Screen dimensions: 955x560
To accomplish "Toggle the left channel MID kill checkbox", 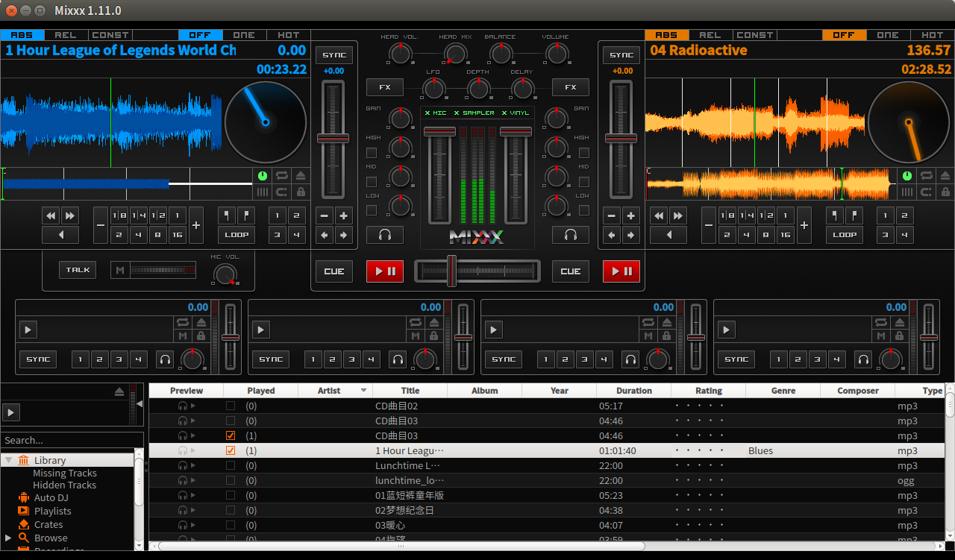I will click(372, 182).
